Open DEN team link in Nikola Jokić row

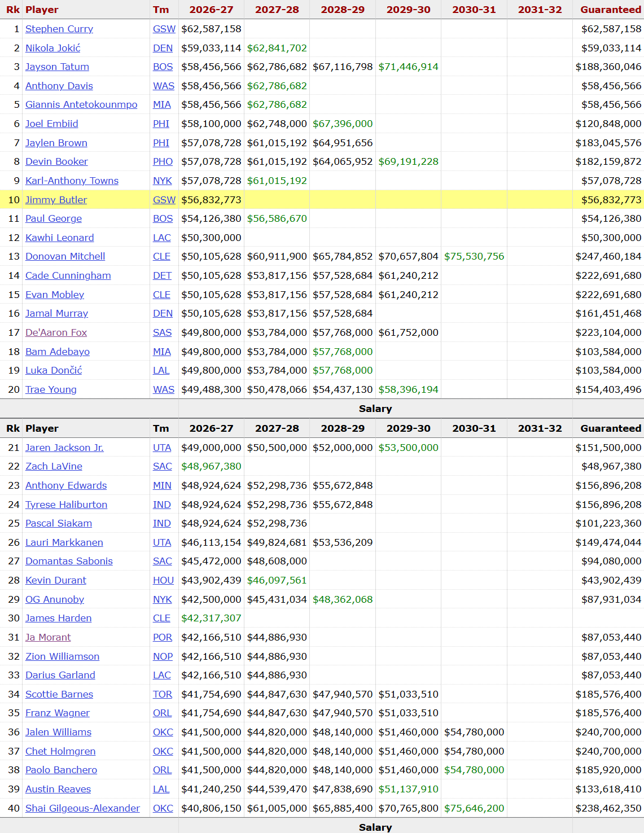[163, 48]
